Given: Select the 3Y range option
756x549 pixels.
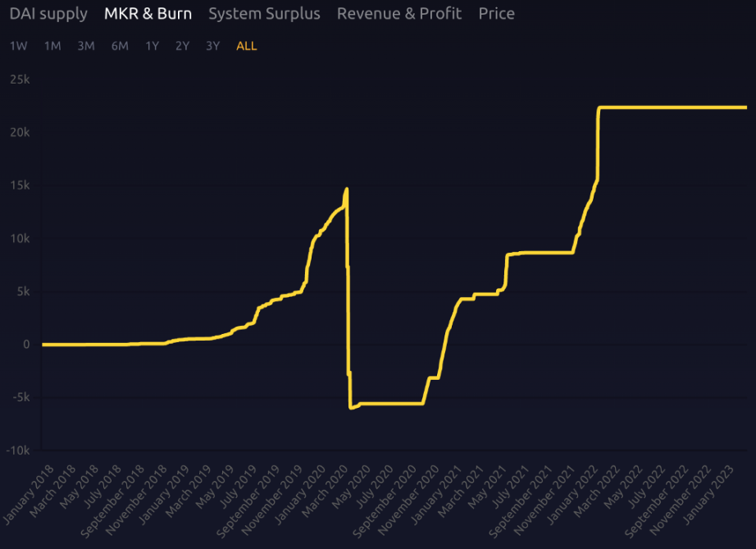Looking at the screenshot, I should pos(212,46).
